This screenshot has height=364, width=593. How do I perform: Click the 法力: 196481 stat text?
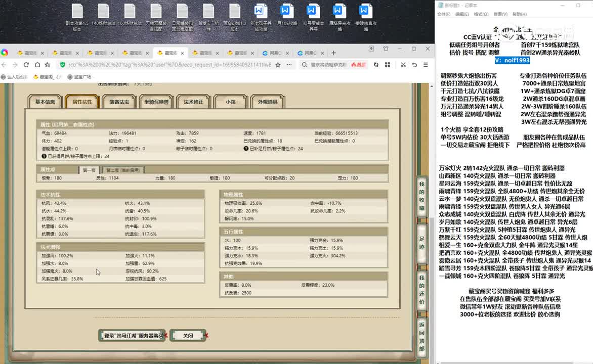tap(122, 133)
